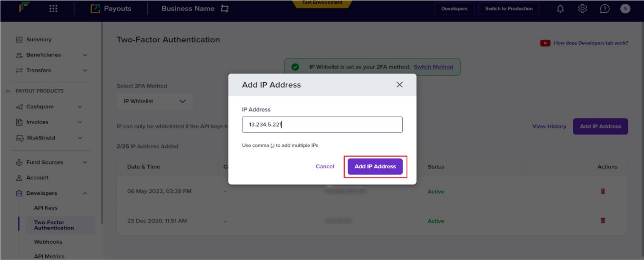Click the business switch icon beside Business Name

point(225,9)
